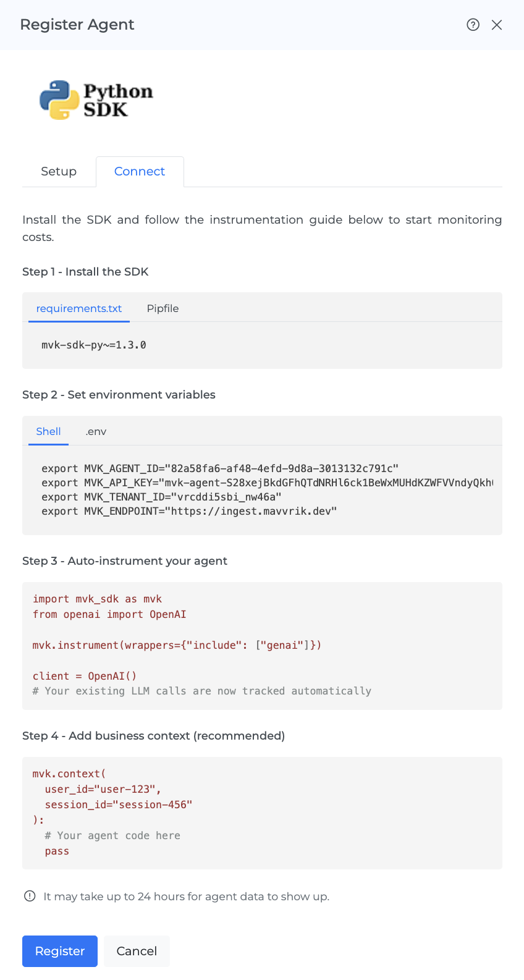The height and width of the screenshot is (980, 524).
Task: Click the client = OpenAI() code line
Action: point(85,676)
